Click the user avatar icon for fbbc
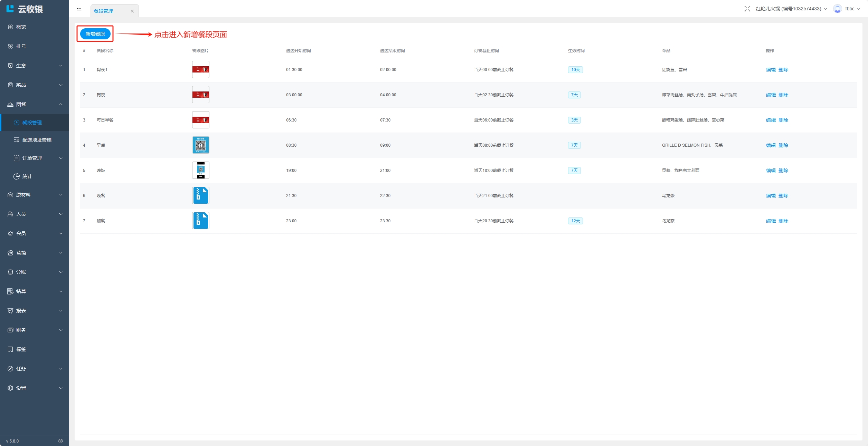 (837, 9)
